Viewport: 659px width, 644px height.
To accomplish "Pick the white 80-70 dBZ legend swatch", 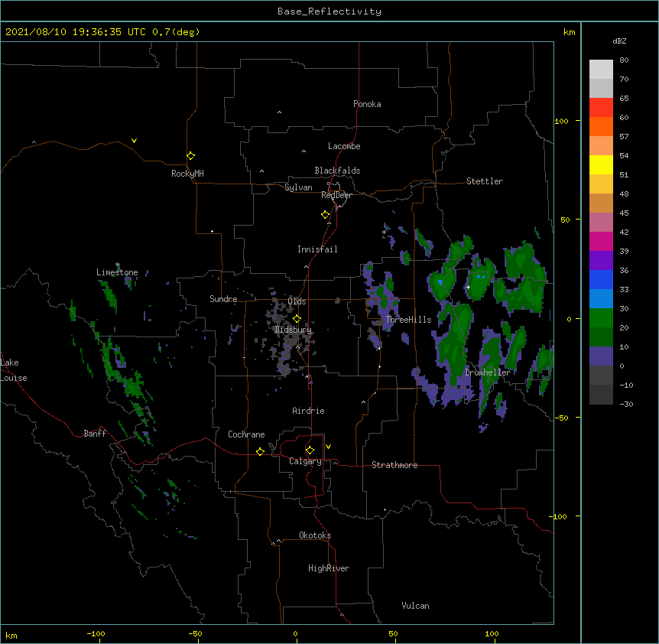I will (x=601, y=70).
